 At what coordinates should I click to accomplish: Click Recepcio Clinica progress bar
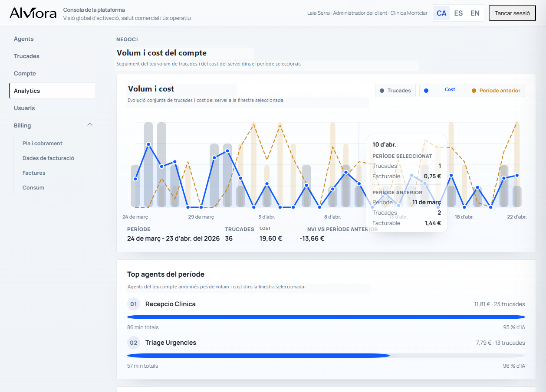pyautogui.click(x=326, y=317)
